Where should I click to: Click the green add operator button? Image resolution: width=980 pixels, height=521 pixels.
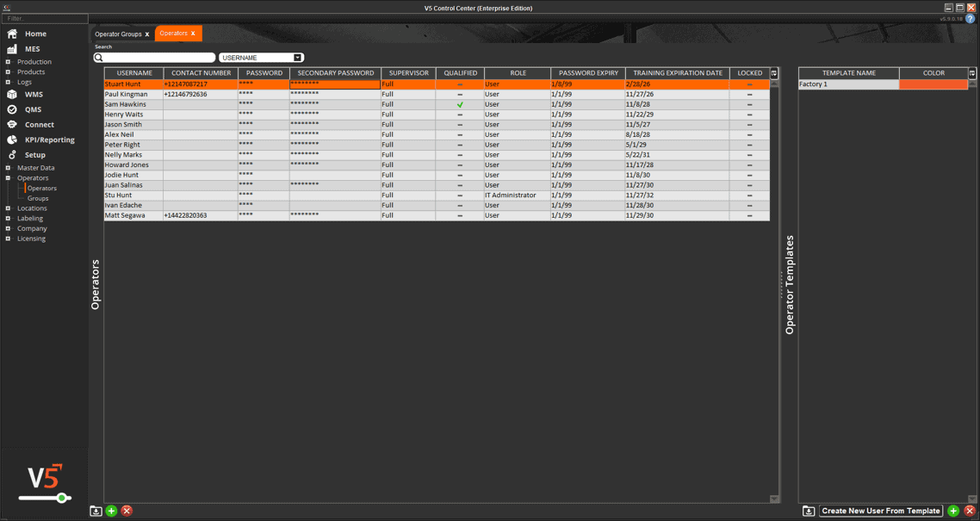tap(111, 511)
